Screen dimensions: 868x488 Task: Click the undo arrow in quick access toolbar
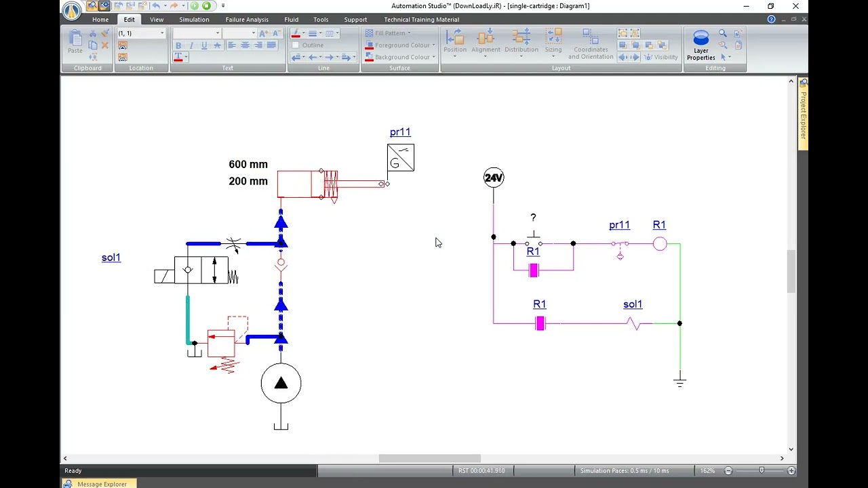[x=155, y=5]
